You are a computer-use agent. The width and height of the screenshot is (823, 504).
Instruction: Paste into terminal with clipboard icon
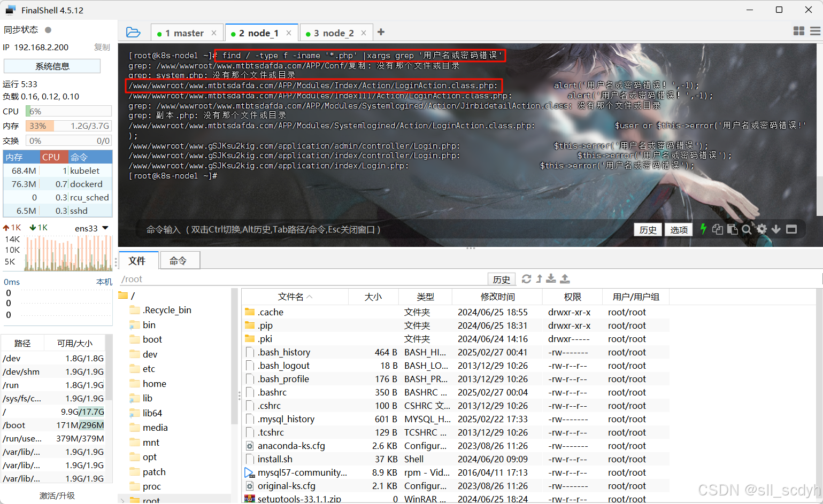(x=732, y=229)
